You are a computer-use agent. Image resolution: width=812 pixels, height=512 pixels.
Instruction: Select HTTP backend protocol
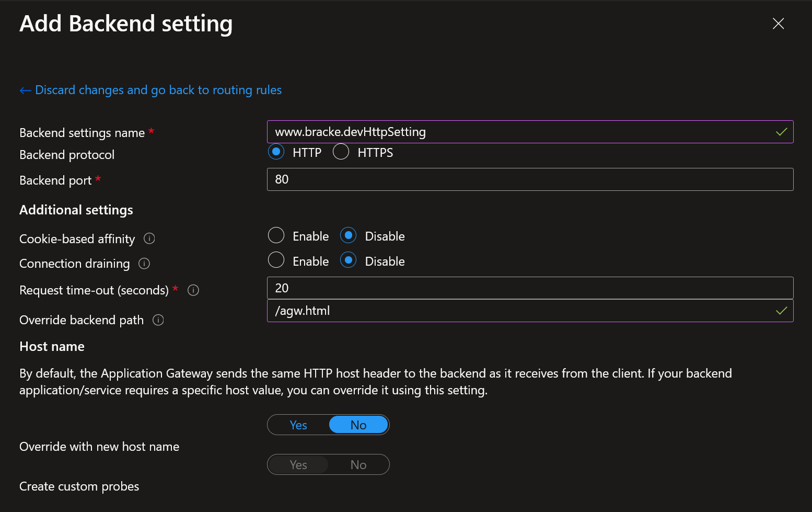(x=276, y=152)
